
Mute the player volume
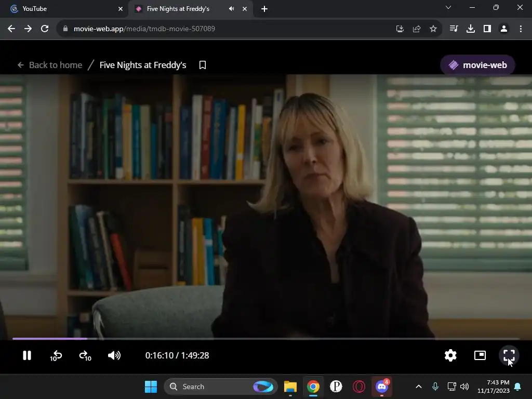coord(114,355)
